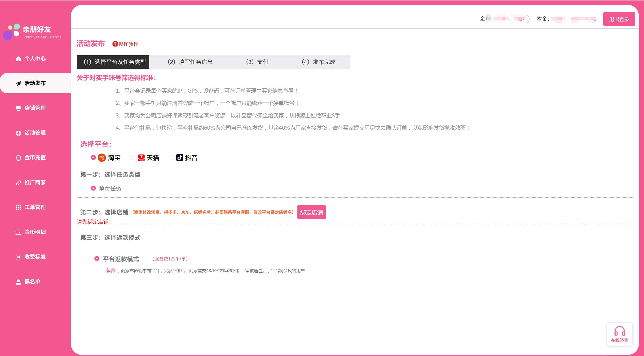Select 平台返款模式 refund mode radio
This screenshot has width=644, height=356.
[x=97, y=259]
